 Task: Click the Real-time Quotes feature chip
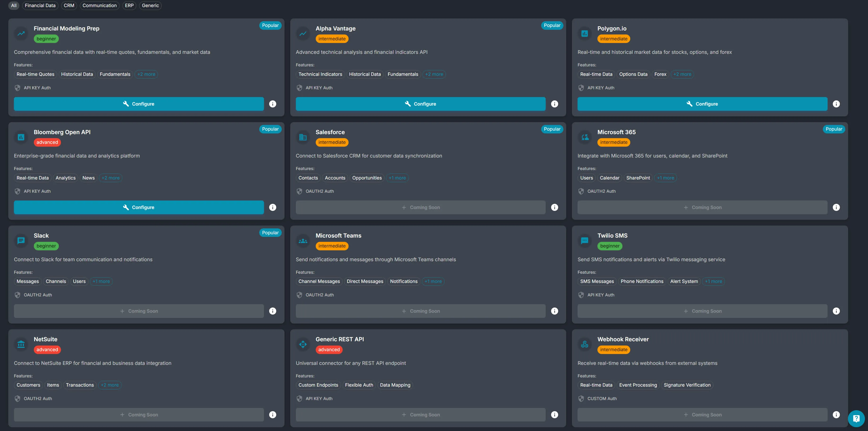point(35,74)
